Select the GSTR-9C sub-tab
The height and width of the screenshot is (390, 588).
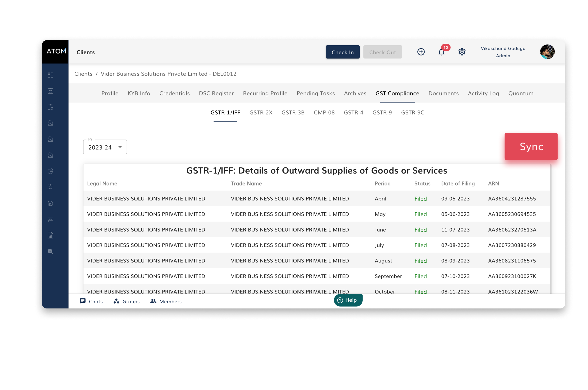point(413,113)
